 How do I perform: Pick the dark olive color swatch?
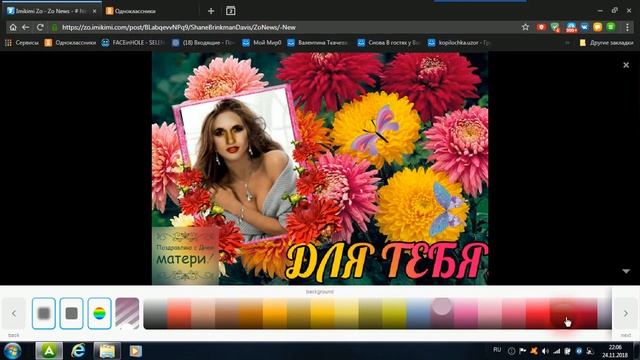370,313
